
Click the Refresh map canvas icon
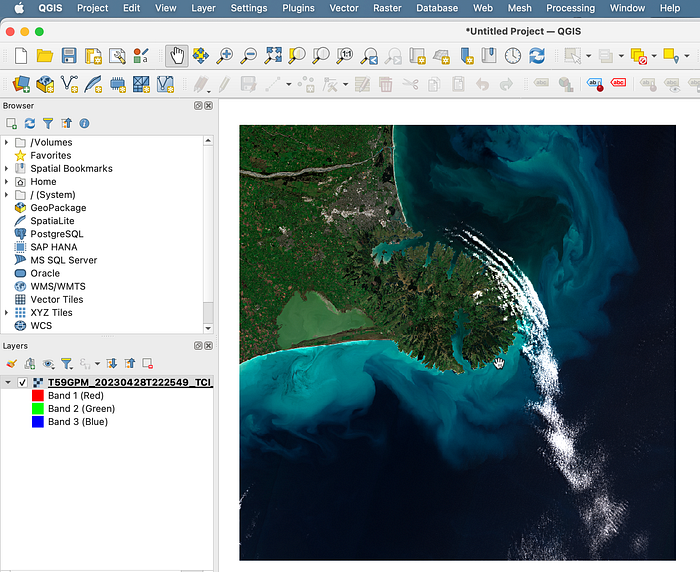[537, 55]
